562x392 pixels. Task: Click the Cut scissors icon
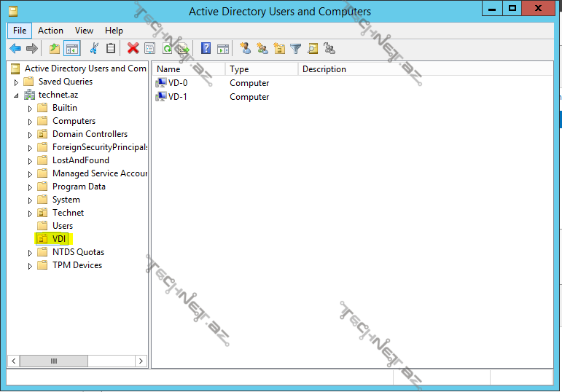[x=93, y=49]
